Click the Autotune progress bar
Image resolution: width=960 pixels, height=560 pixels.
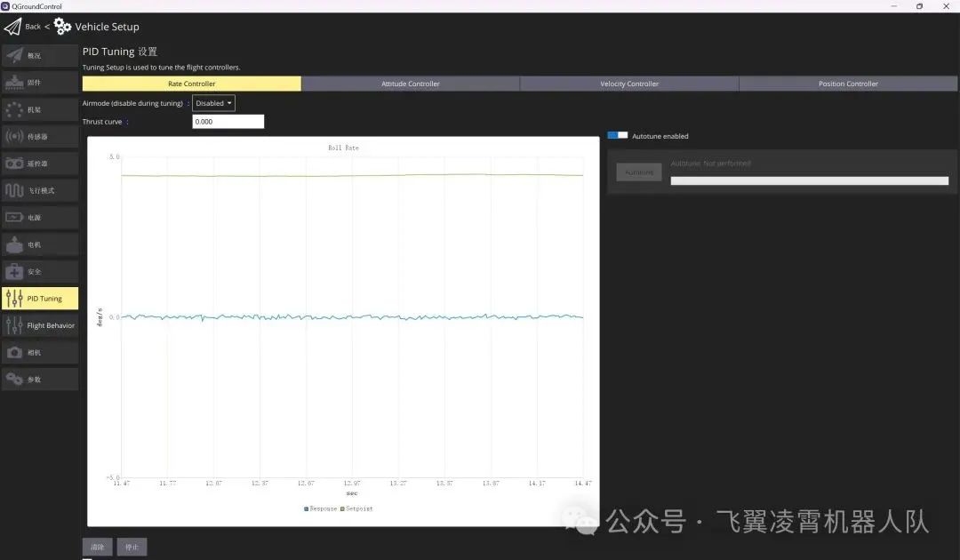pos(809,181)
